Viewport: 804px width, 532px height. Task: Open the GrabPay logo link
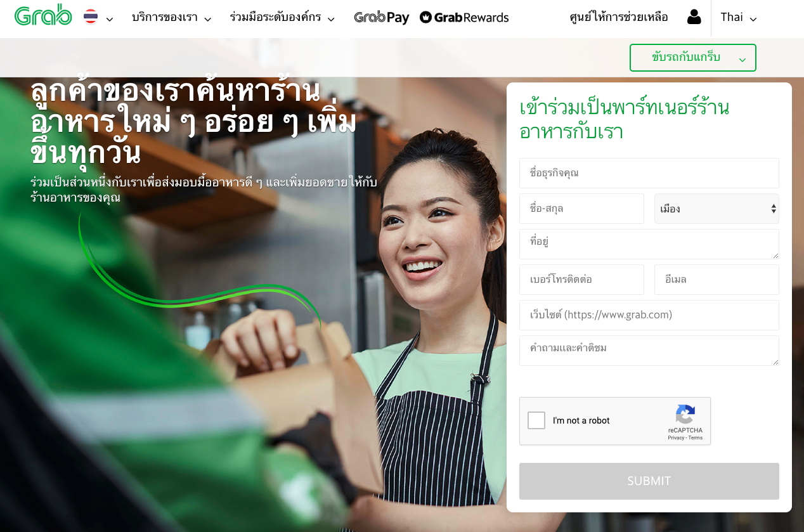coord(382,18)
